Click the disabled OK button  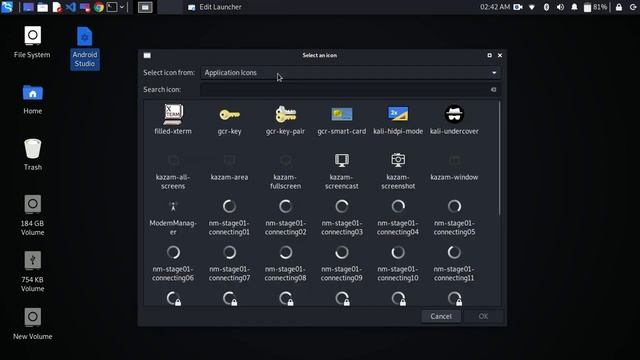pyautogui.click(x=483, y=316)
